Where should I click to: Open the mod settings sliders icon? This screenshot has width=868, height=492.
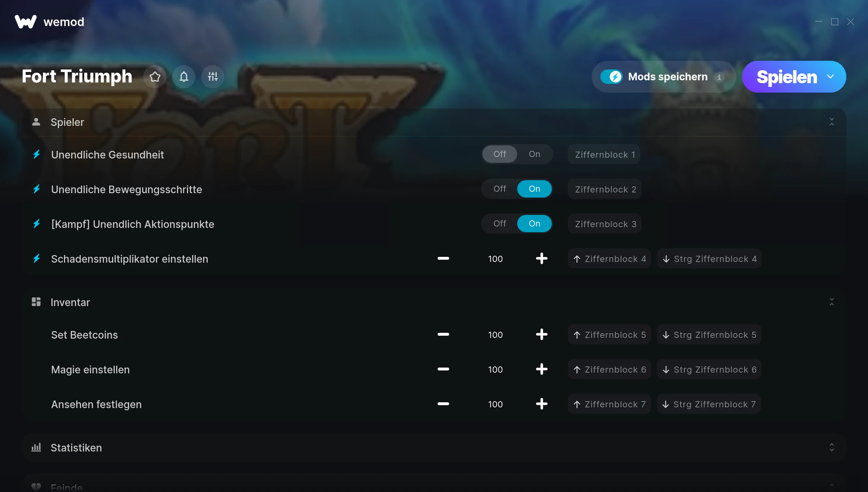tap(213, 77)
